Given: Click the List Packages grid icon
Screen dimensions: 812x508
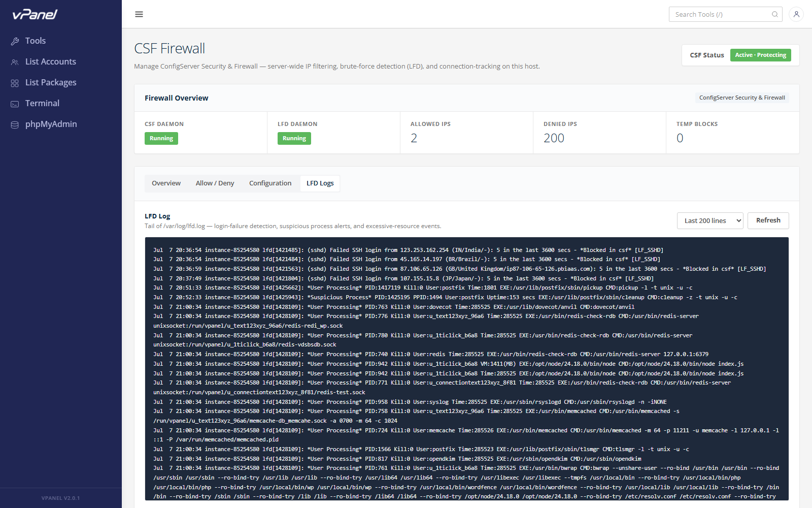Looking at the screenshot, I should click(15, 83).
